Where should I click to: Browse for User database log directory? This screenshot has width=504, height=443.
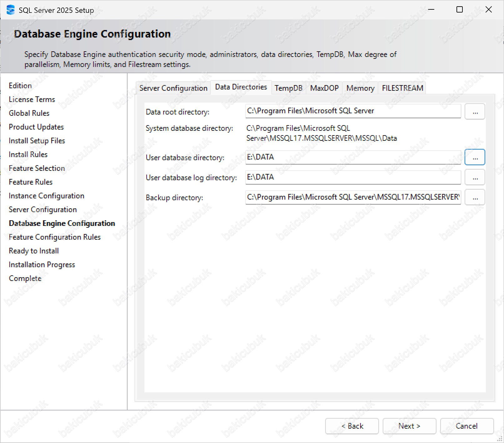pyautogui.click(x=475, y=177)
